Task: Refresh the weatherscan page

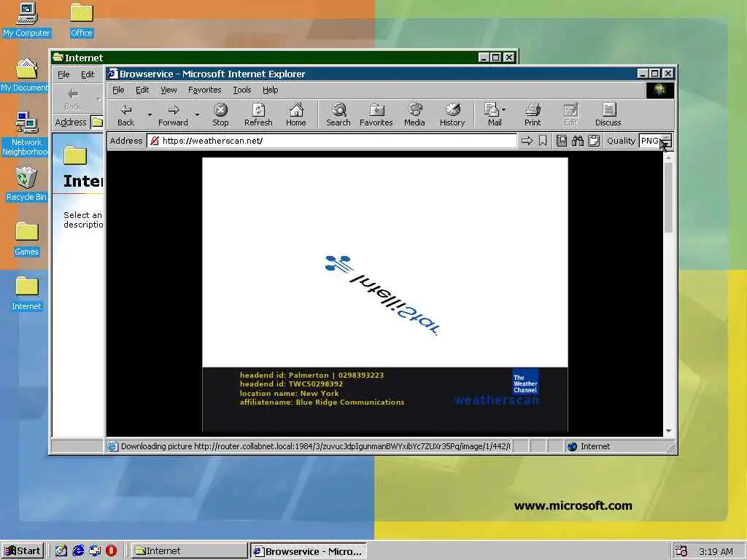Action: pos(258,114)
